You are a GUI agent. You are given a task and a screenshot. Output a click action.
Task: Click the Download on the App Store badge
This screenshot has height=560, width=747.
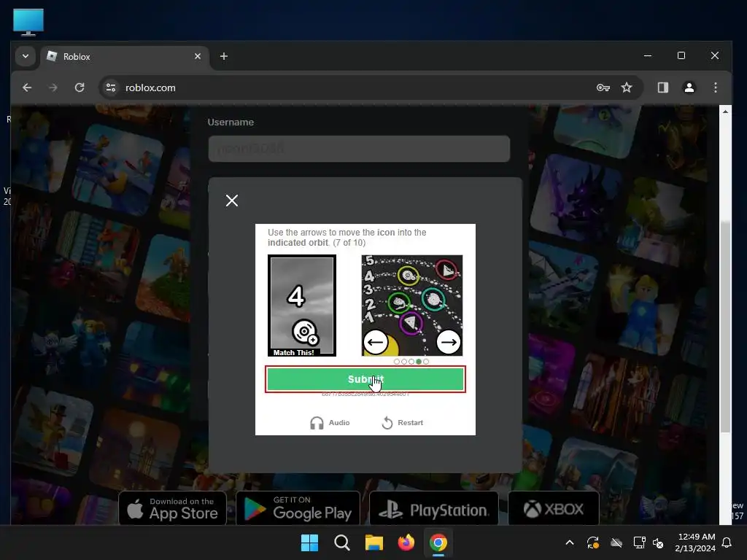tap(172, 508)
